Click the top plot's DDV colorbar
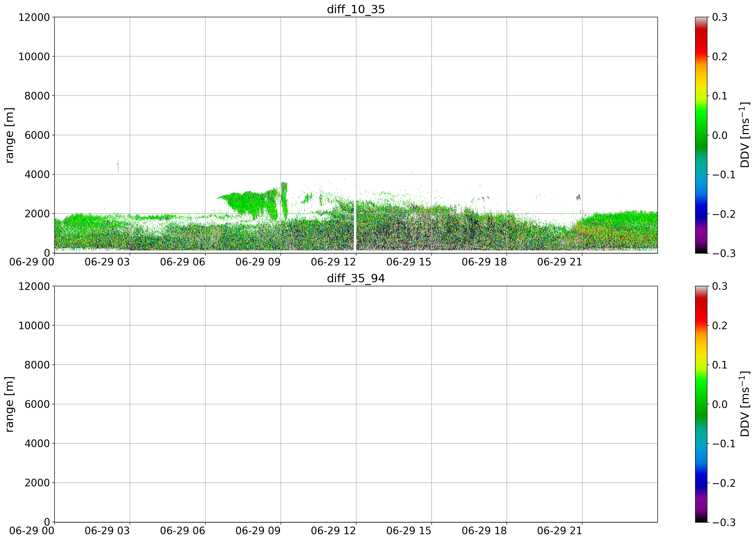This screenshot has width=756, height=541. coord(701,135)
